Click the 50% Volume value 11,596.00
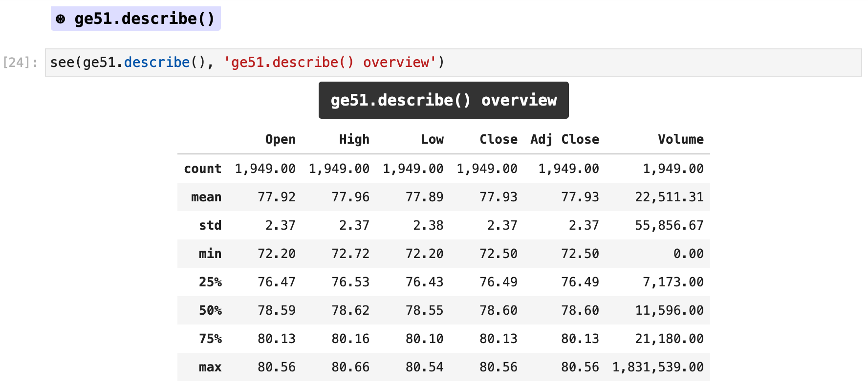Screen dimensions: 868x389 tap(670, 310)
